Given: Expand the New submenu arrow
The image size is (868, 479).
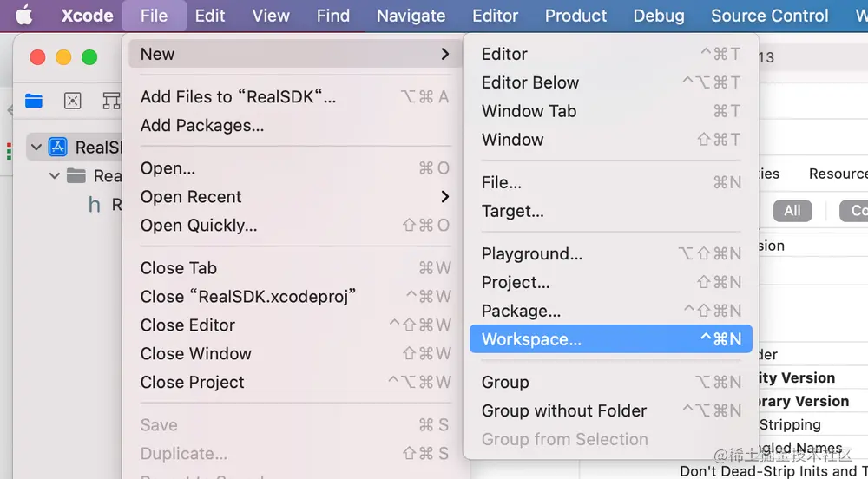Looking at the screenshot, I should point(444,54).
